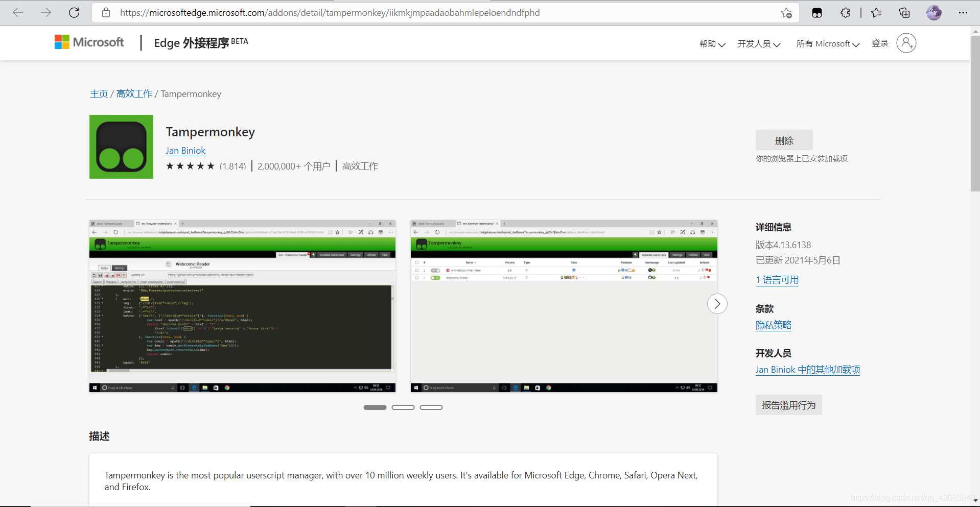
Task: Click the 删除 button
Action: coord(784,140)
